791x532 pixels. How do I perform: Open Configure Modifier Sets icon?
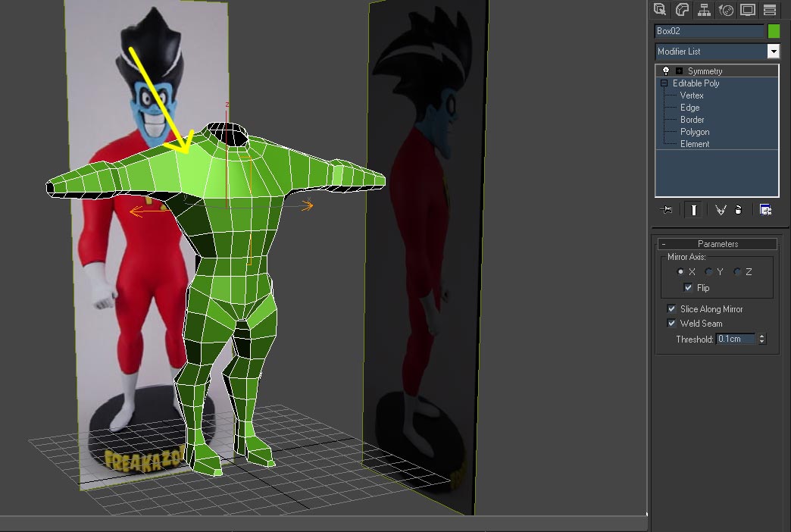point(765,209)
